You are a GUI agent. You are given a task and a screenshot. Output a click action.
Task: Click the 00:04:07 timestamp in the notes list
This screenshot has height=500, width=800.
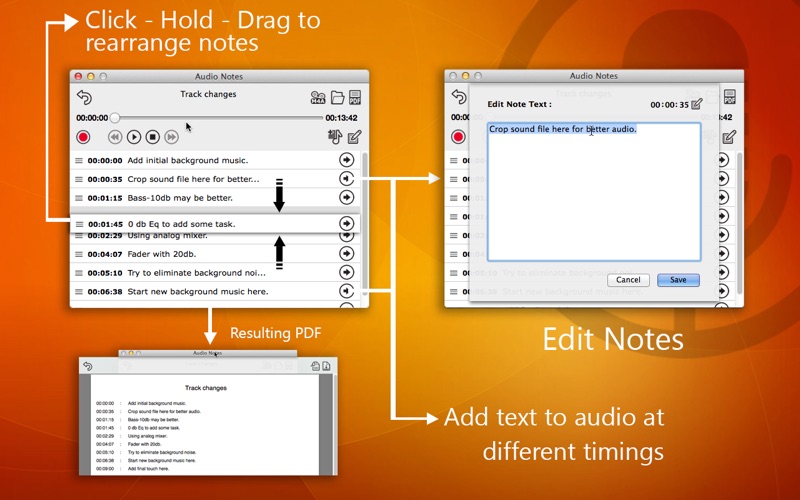tap(105, 254)
